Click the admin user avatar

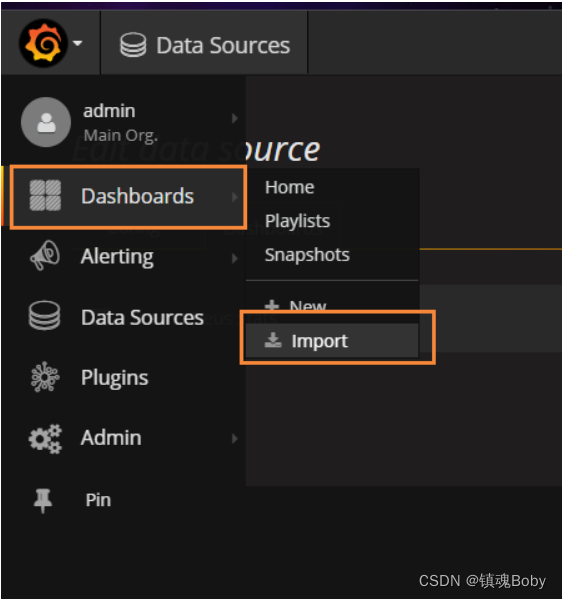coord(46,122)
